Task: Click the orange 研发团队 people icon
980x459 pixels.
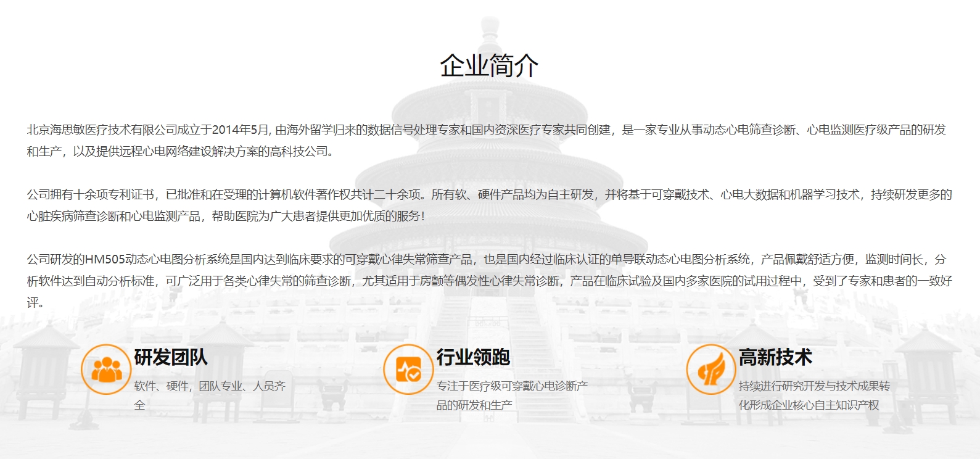Action: (106, 370)
